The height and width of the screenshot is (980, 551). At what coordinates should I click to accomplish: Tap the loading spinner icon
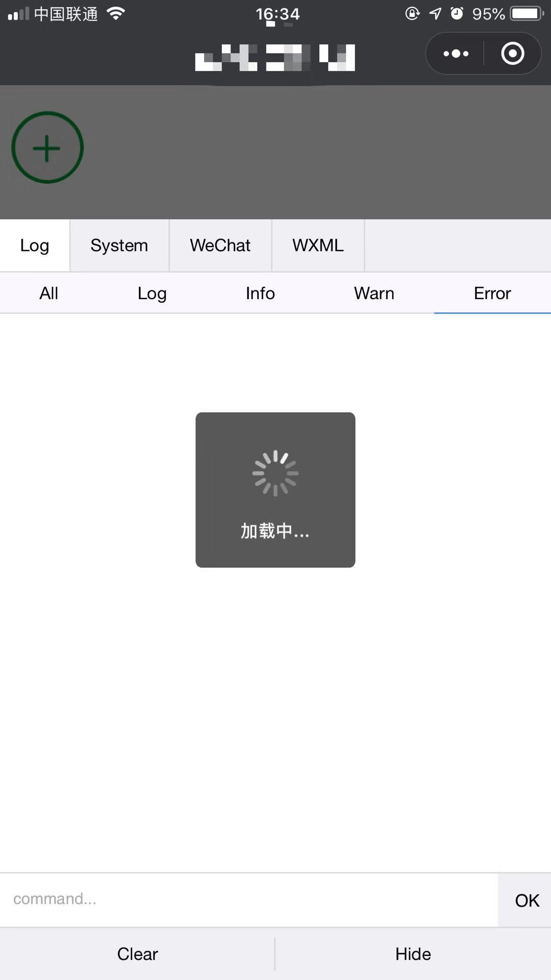(x=275, y=473)
